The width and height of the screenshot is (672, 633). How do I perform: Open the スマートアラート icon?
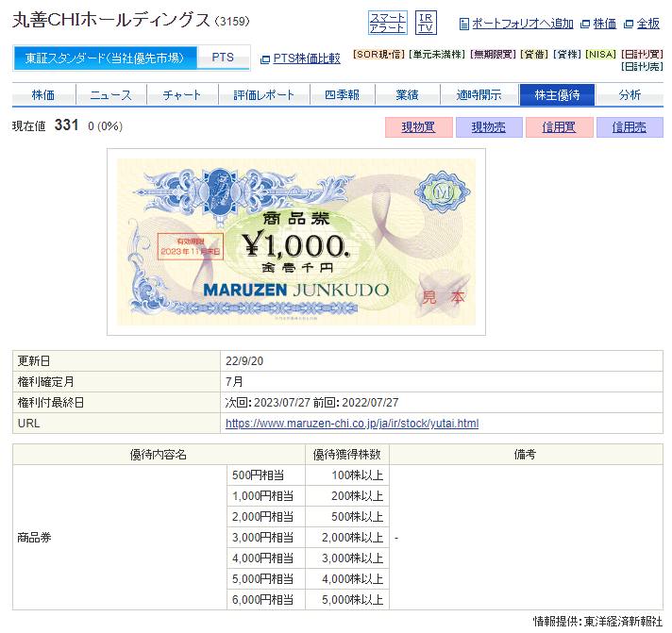387,23
